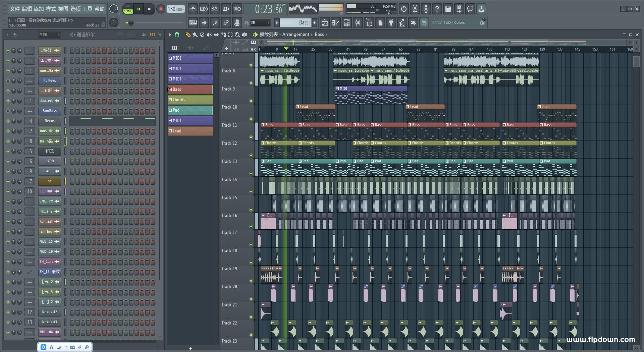Mute the FL Keys channel LED

[x=8, y=81]
